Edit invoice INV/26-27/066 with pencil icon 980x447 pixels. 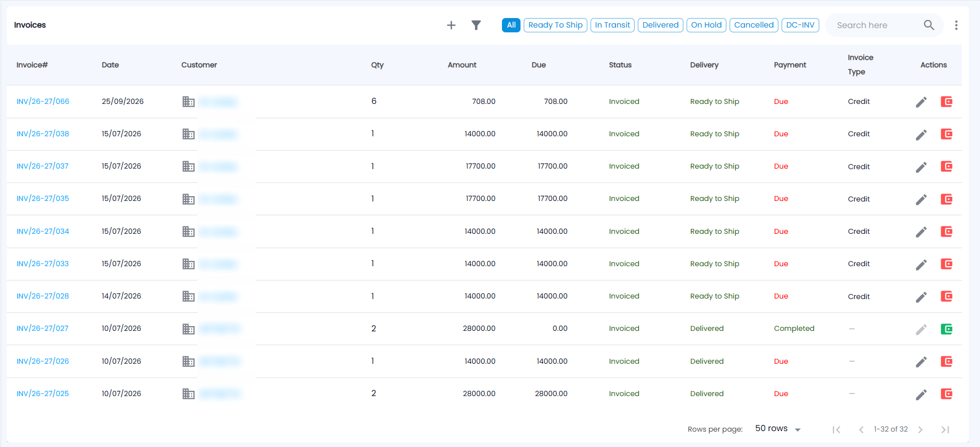click(x=921, y=102)
